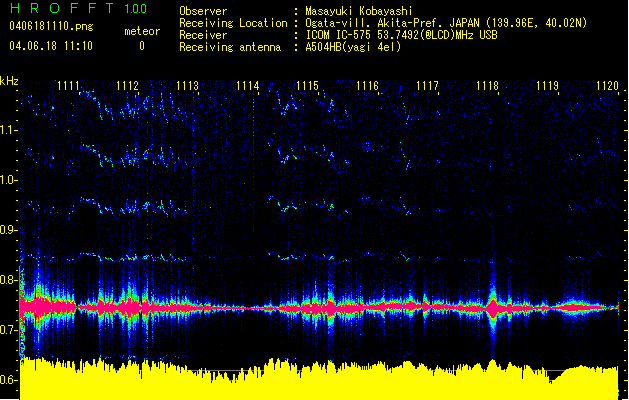Click the 1119 time marker
This screenshot has width=629, height=400.
548,85
